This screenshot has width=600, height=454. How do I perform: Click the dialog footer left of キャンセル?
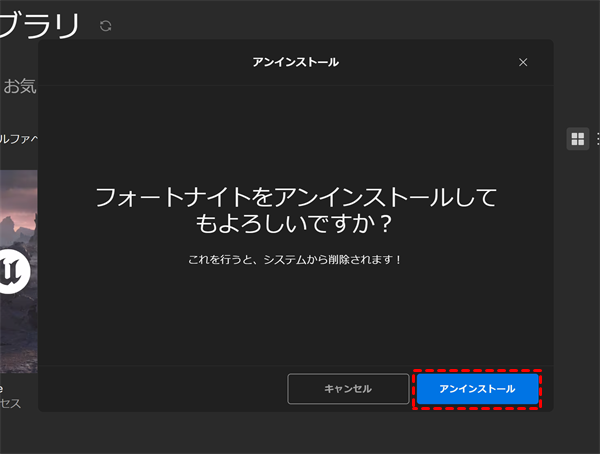click(160, 388)
